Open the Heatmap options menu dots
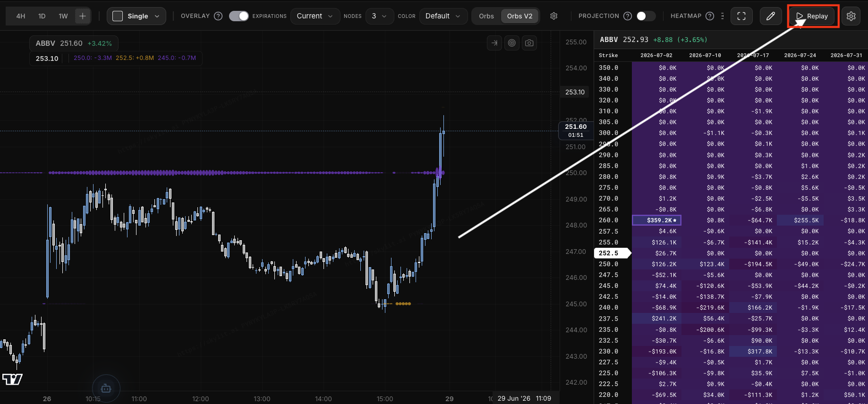The width and height of the screenshot is (868, 404). coord(723,16)
